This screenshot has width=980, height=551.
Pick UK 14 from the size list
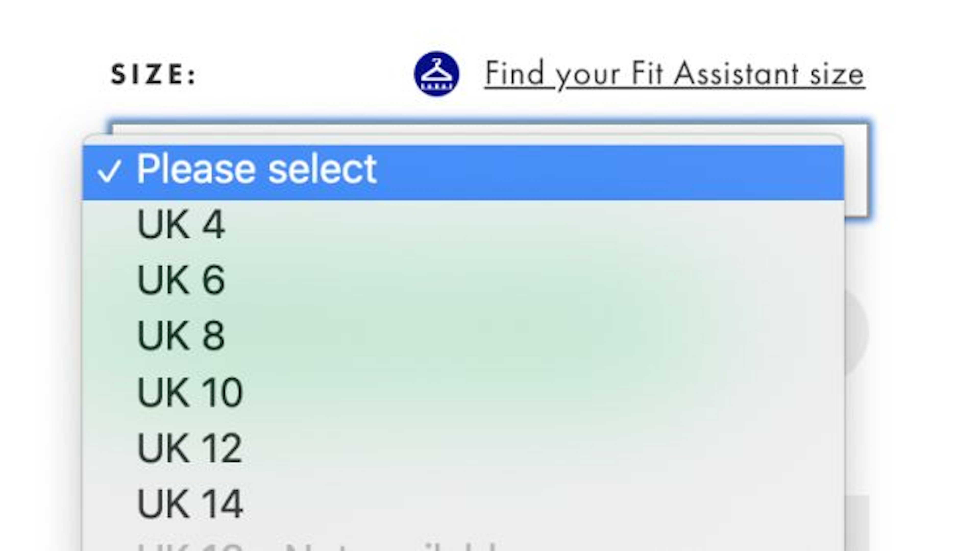(x=463, y=504)
